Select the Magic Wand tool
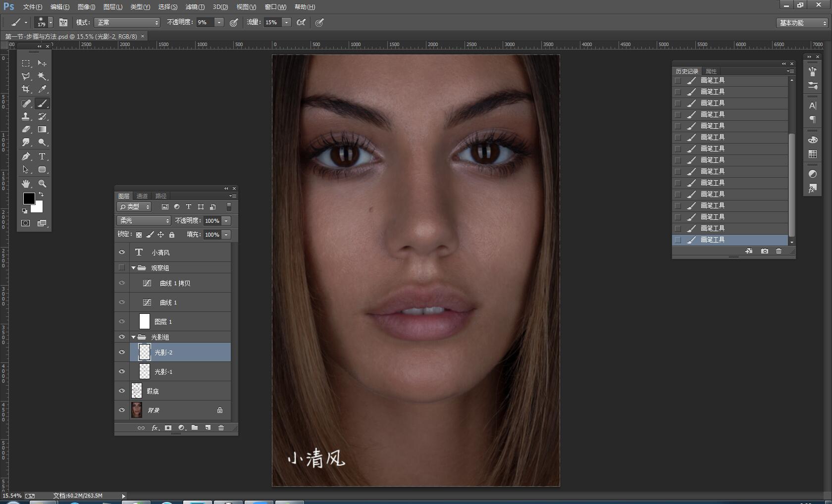Image resolution: width=832 pixels, height=504 pixels. 43,76
